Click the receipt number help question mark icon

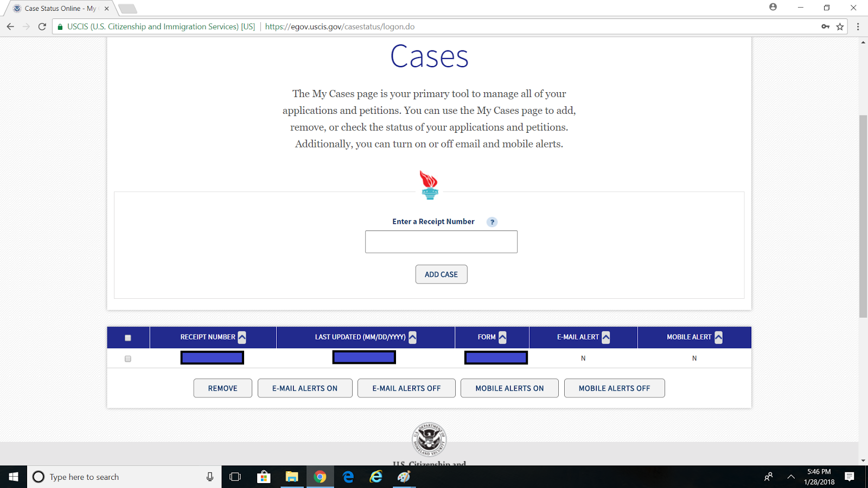(492, 222)
